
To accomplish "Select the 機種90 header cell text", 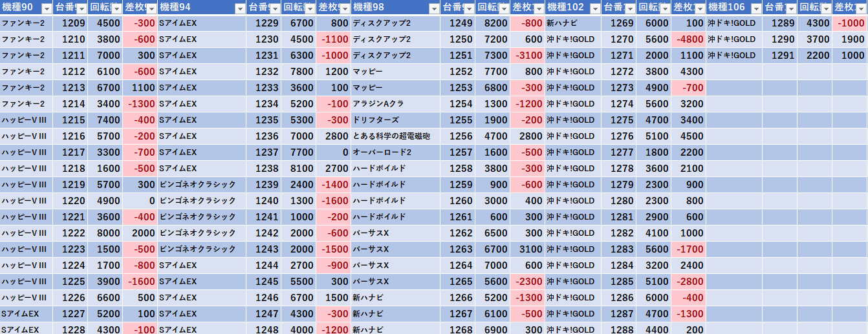I will tap(19, 8).
